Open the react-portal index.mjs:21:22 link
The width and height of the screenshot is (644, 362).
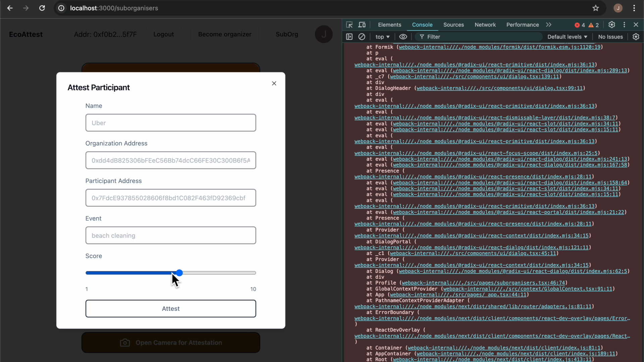(508, 212)
